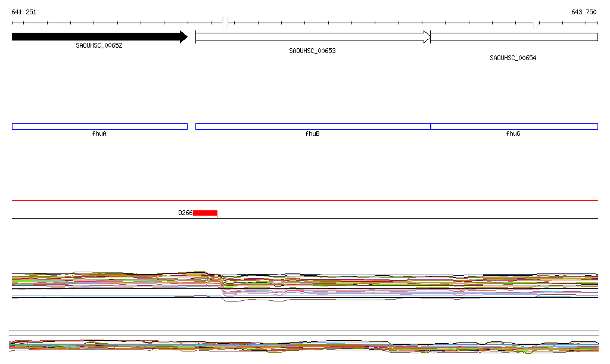Click the fhuG blue outlined feature bar

tap(513, 126)
